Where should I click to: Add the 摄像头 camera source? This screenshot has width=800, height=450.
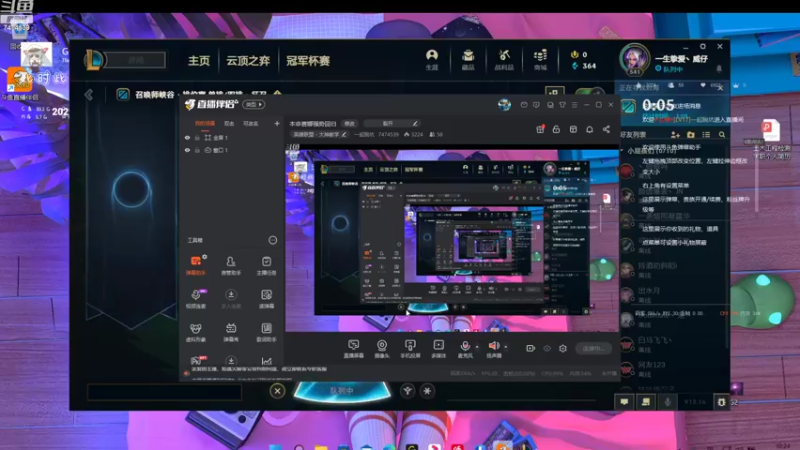382,349
